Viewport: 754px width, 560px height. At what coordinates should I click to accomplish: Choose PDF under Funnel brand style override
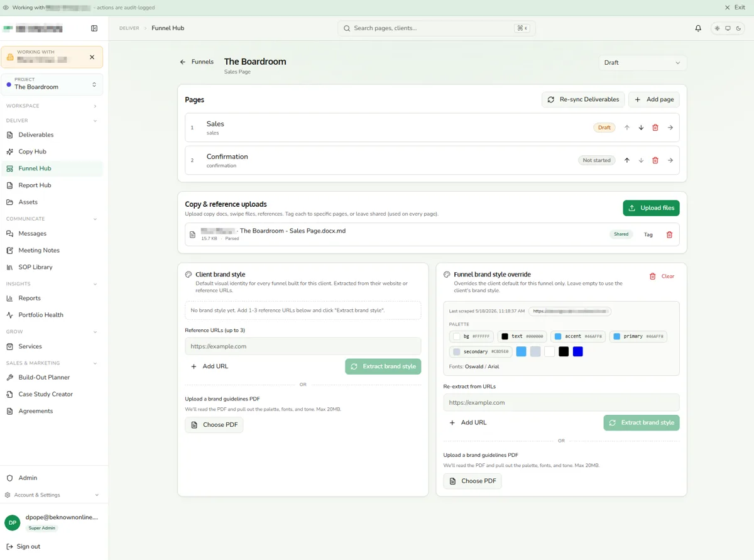[x=473, y=481]
